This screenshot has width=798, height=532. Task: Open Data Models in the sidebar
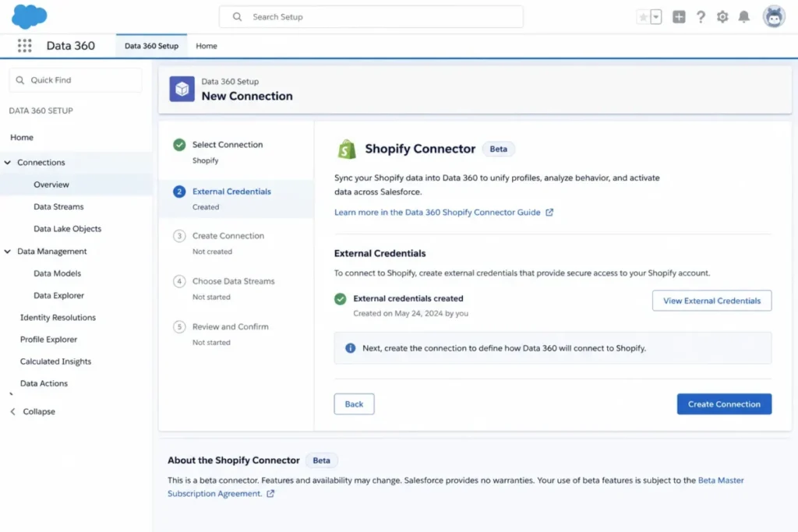point(57,273)
